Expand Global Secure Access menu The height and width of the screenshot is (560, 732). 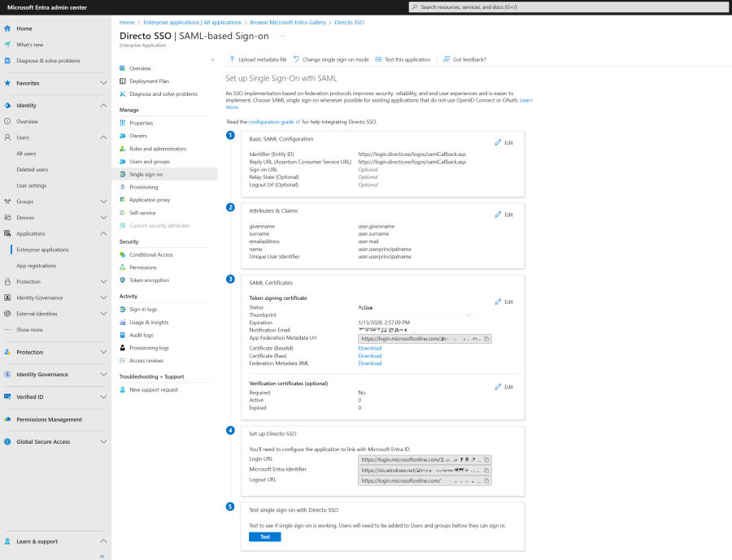103,442
